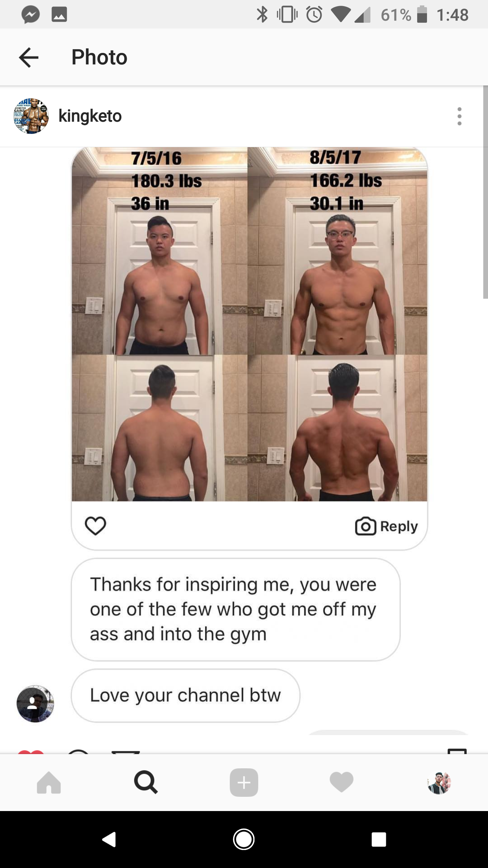This screenshot has height=868, width=488.
Task: Tap the back arrow beside Photo
Action: pos(29,57)
